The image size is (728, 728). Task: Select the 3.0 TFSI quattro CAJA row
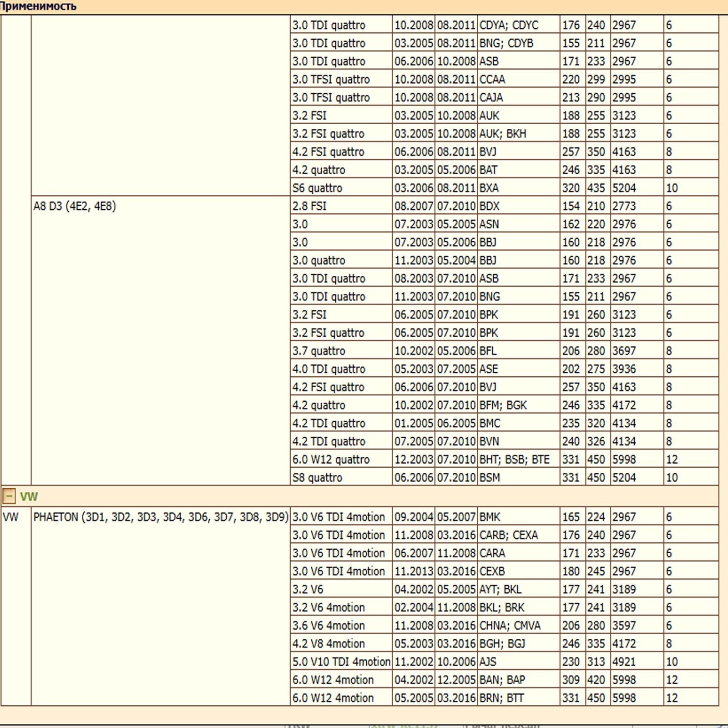[x=505, y=97]
